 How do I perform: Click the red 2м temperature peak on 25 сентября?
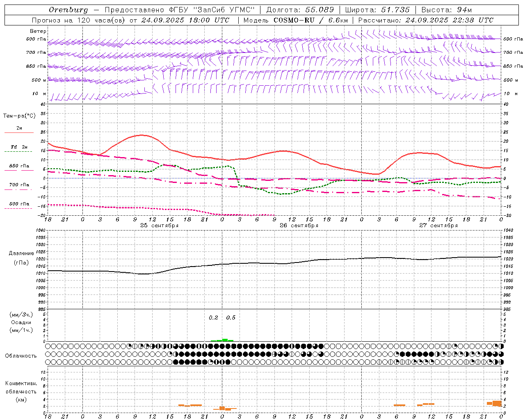(142, 135)
